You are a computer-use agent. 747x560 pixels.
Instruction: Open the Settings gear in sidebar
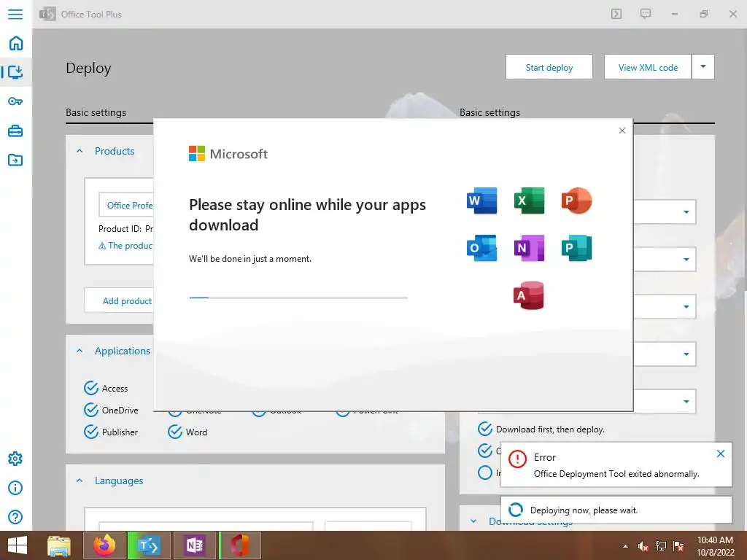pyautogui.click(x=15, y=459)
